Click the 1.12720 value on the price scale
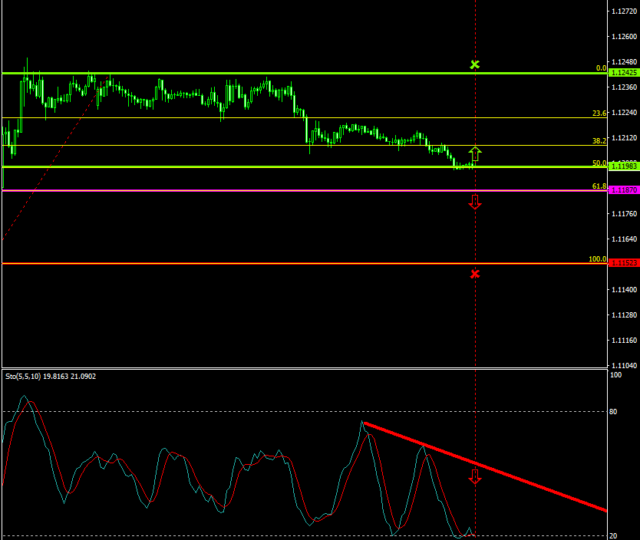The image size is (640, 540). (x=623, y=12)
